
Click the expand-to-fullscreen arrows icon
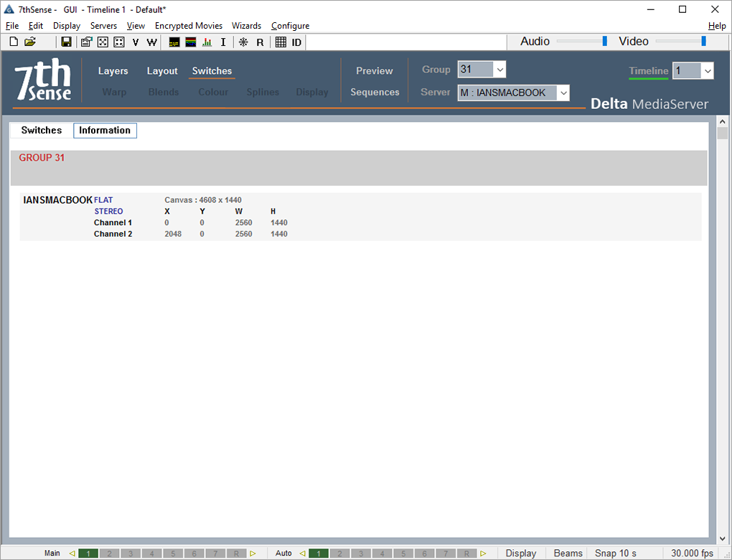click(103, 42)
